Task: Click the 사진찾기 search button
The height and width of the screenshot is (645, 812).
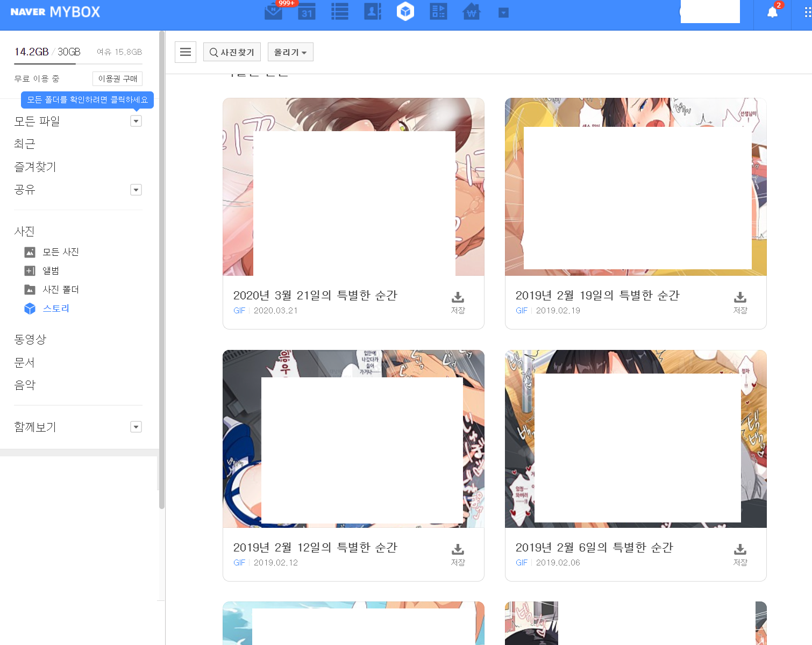Action: (232, 52)
